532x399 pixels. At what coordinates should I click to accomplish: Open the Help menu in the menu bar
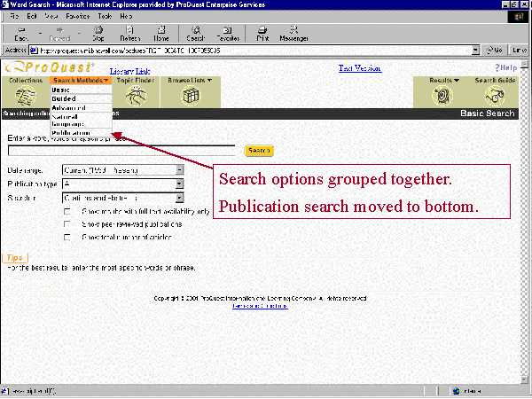click(x=126, y=16)
